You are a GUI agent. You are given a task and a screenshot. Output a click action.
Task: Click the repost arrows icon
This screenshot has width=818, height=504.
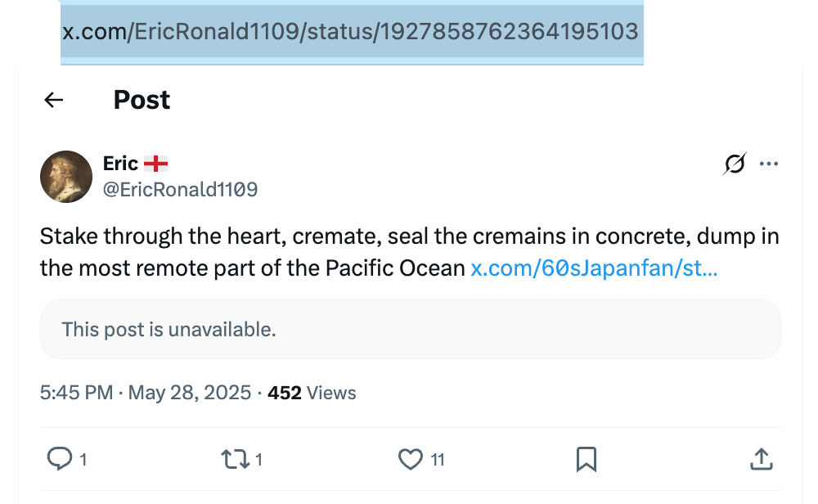click(x=235, y=460)
